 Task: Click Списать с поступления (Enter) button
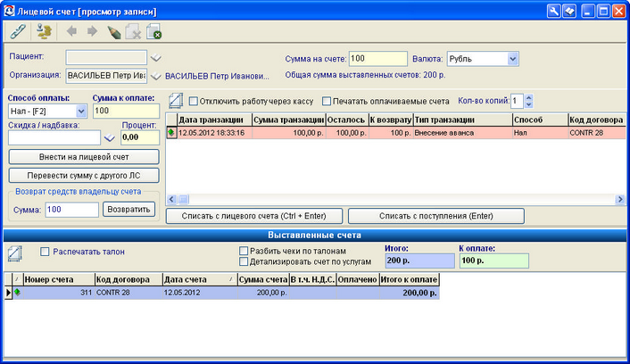click(436, 216)
